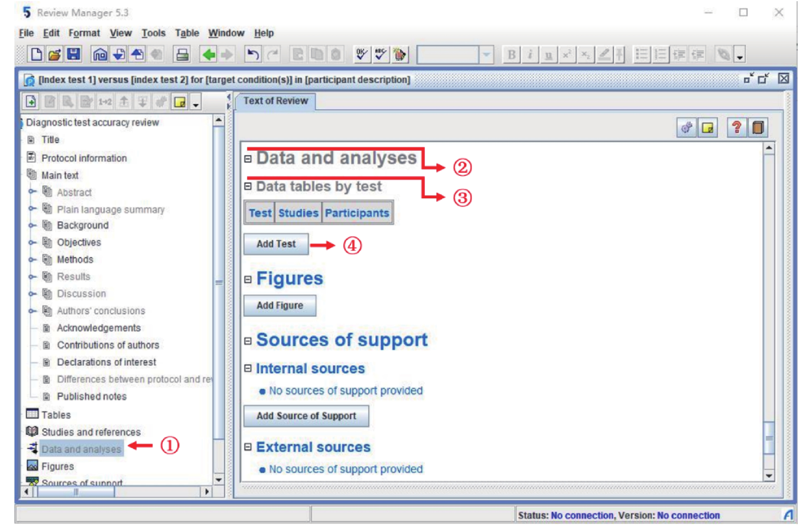Collapse the External sources subsection
The image size is (812, 525).
pos(248,447)
